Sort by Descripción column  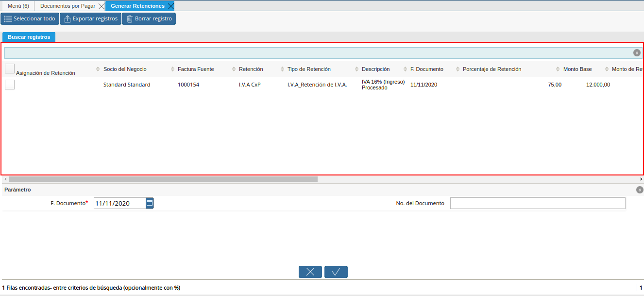(375, 69)
